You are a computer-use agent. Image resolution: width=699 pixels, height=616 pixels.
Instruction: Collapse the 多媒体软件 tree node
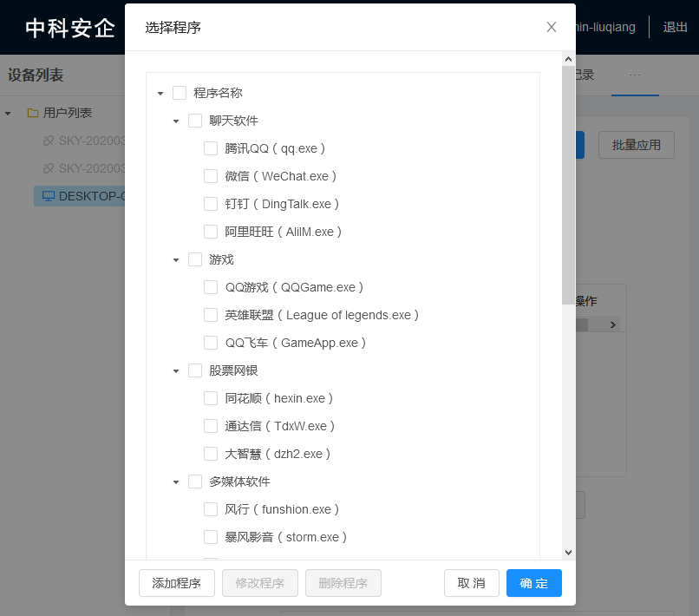[176, 482]
